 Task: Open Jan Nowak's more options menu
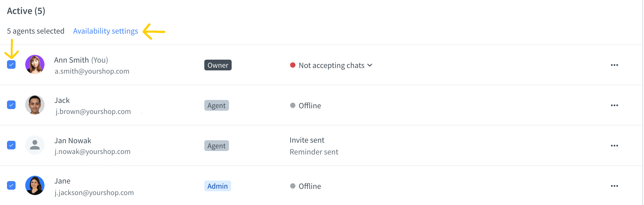615,145
